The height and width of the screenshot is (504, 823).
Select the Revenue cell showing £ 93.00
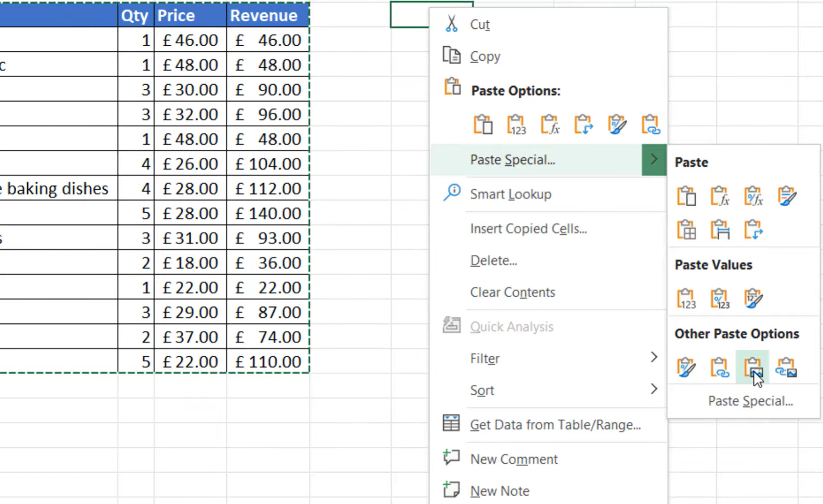tap(268, 238)
